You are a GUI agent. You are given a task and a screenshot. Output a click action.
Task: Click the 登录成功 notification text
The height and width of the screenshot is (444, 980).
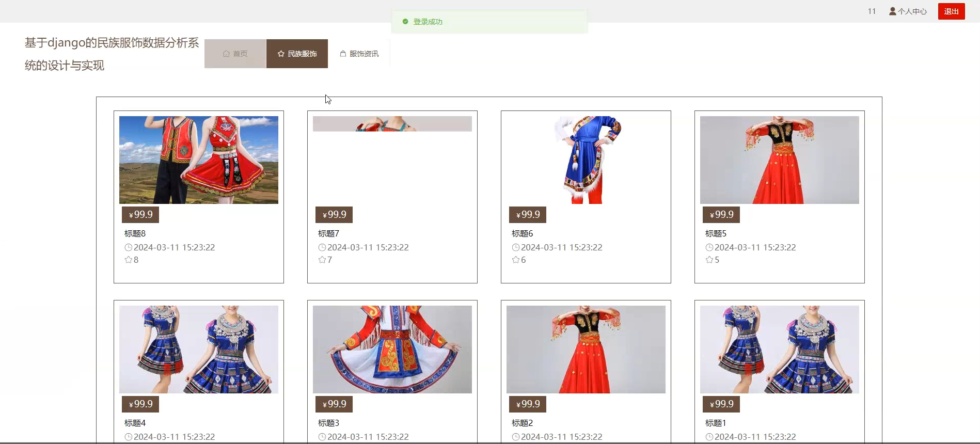[x=428, y=22]
